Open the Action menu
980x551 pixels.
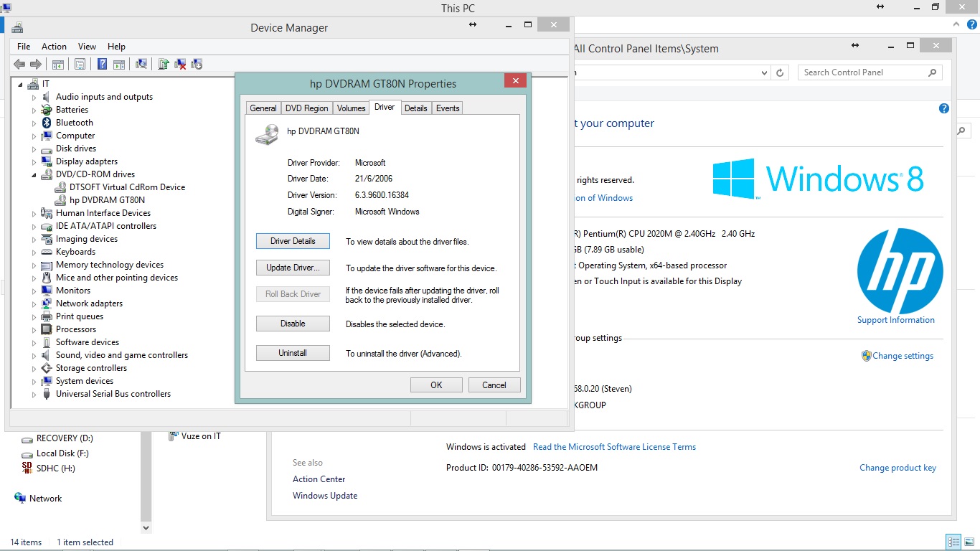[x=54, y=47]
